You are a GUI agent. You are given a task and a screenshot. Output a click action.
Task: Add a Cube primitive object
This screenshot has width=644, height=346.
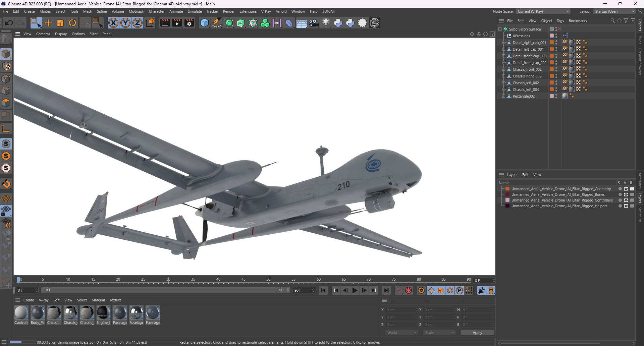coord(204,23)
